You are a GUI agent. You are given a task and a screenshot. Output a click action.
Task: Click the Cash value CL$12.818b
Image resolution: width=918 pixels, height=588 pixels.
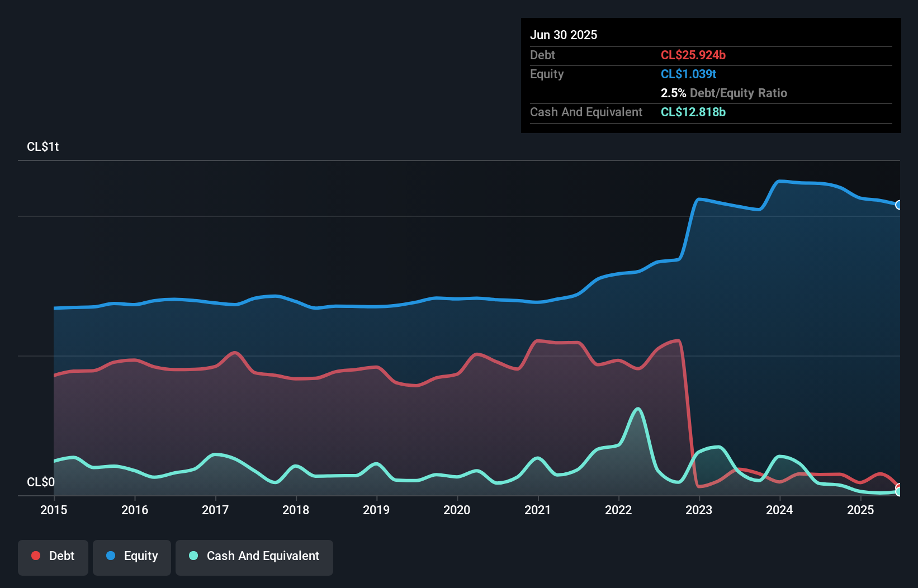pyautogui.click(x=693, y=112)
